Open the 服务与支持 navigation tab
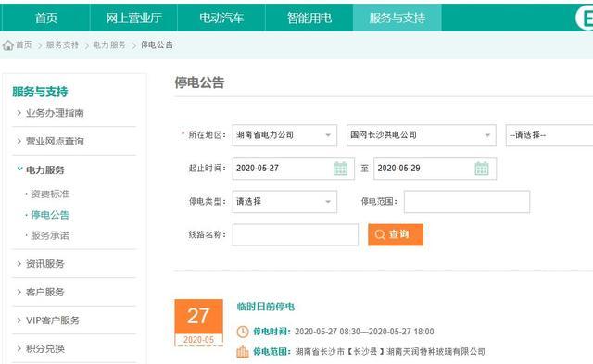Image resolution: width=593 pixels, height=364 pixels. tap(397, 18)
